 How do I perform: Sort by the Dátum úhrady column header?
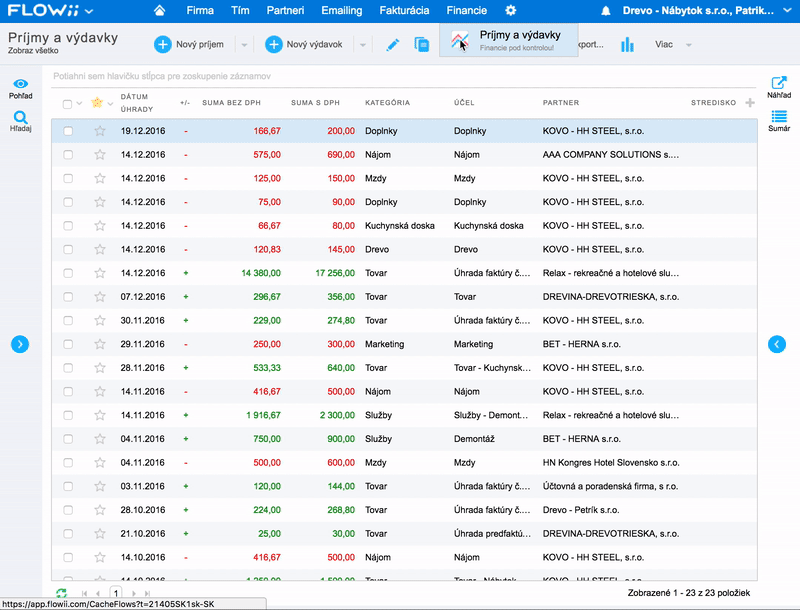tap(137, 103)
